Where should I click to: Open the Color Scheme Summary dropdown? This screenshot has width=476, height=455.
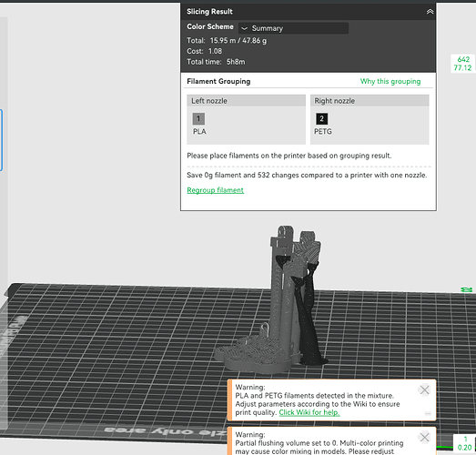pyautogui.click(x=293, y=28)
